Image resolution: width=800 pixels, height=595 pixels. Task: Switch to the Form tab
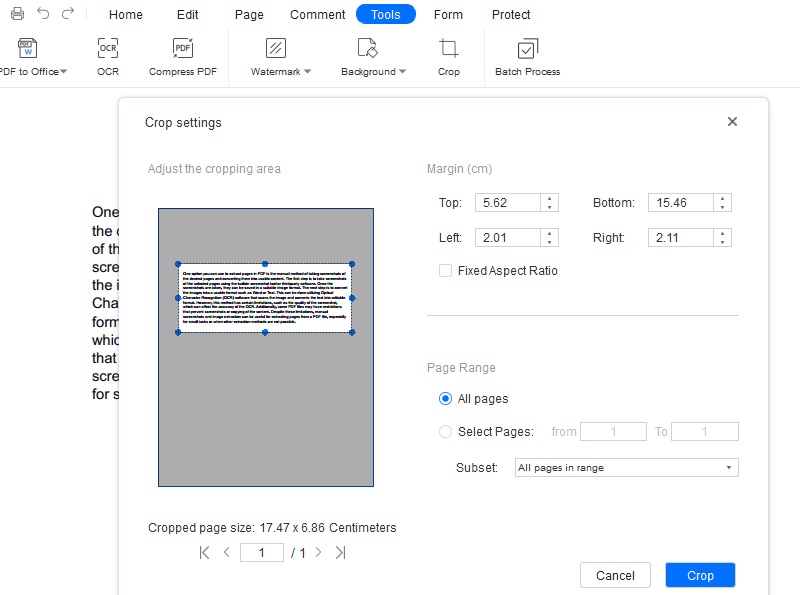[x=448, y=14]
